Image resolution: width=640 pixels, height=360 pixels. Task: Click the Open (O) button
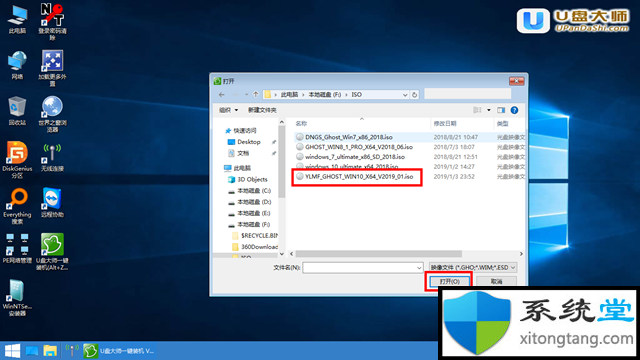point(449,281)
